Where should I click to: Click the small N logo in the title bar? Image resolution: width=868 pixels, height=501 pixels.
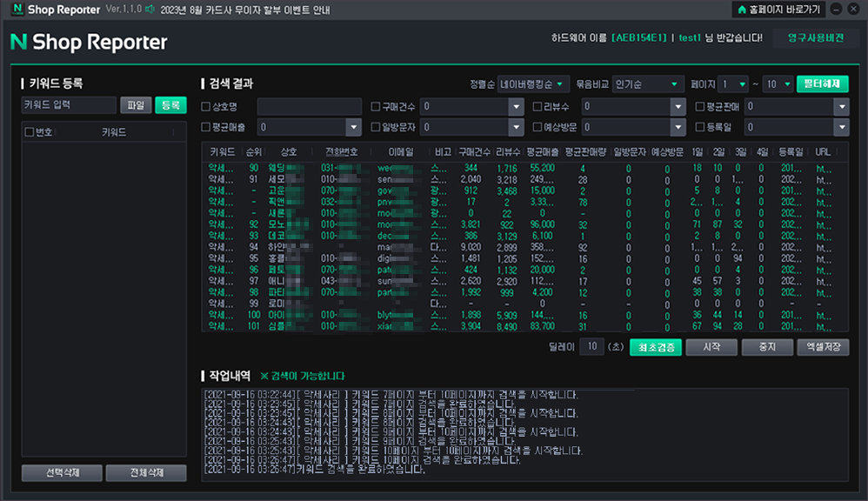(x=17, y=9)
